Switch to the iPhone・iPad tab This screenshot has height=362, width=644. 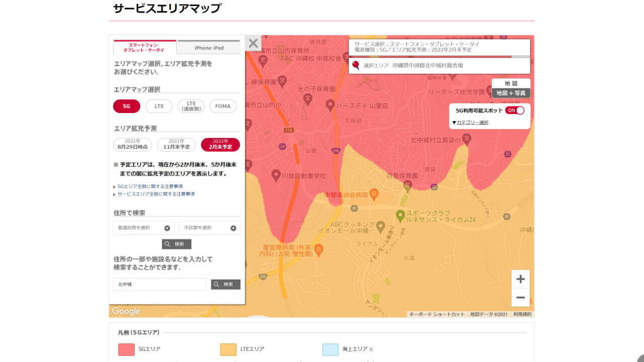(209, 46)
